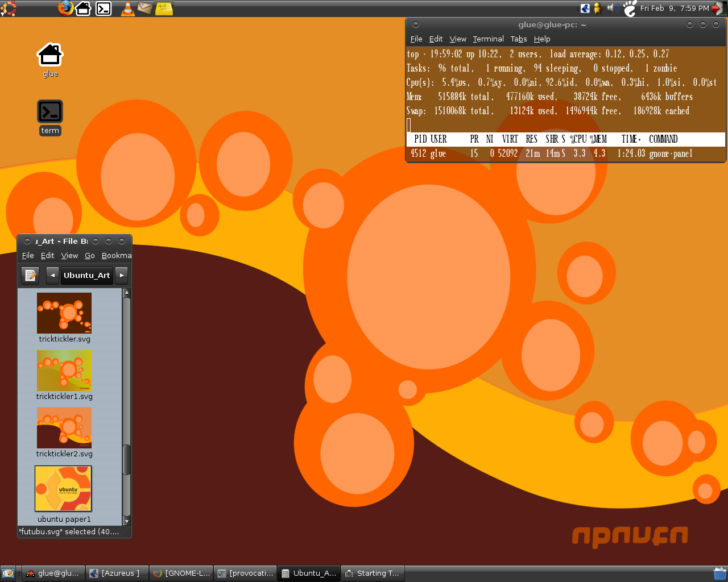Click the tricktickler.svg file name

[64, 339]
